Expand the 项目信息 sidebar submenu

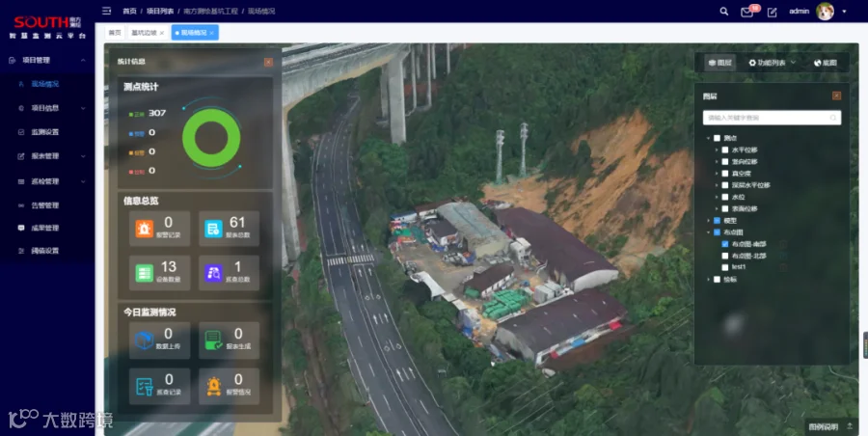[x=83, y=108]
